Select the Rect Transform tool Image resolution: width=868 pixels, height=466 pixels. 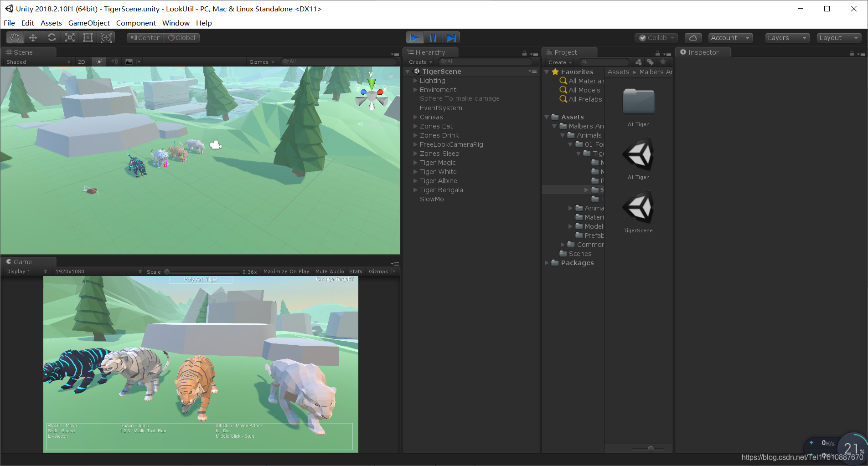click(x=88, y=38)
